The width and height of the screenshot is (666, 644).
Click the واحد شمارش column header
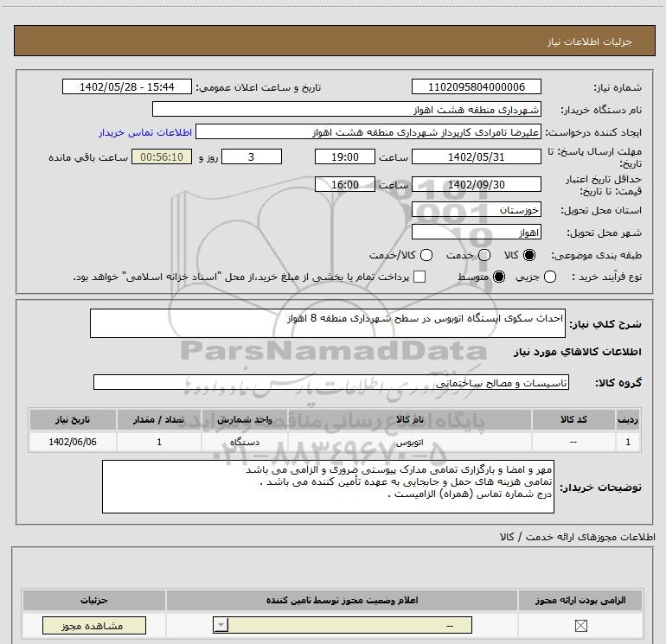[245, 419]
